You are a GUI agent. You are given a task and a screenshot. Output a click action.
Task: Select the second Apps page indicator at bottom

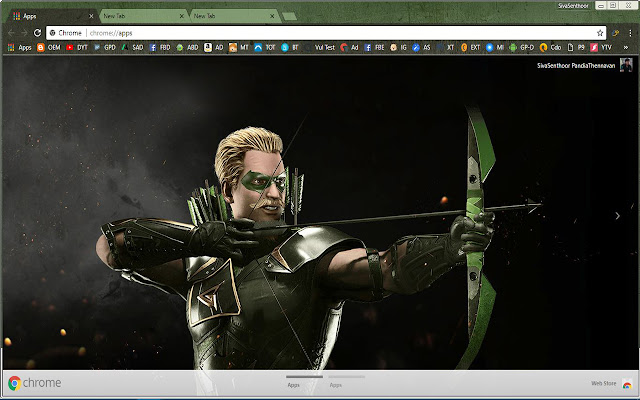pyautogui.click(x=346, y=381)
